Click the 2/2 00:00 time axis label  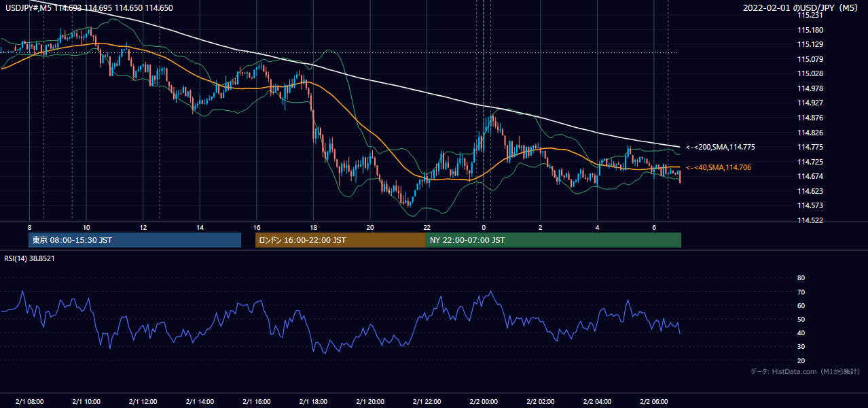pyautogui.click(x=484, y=401)
